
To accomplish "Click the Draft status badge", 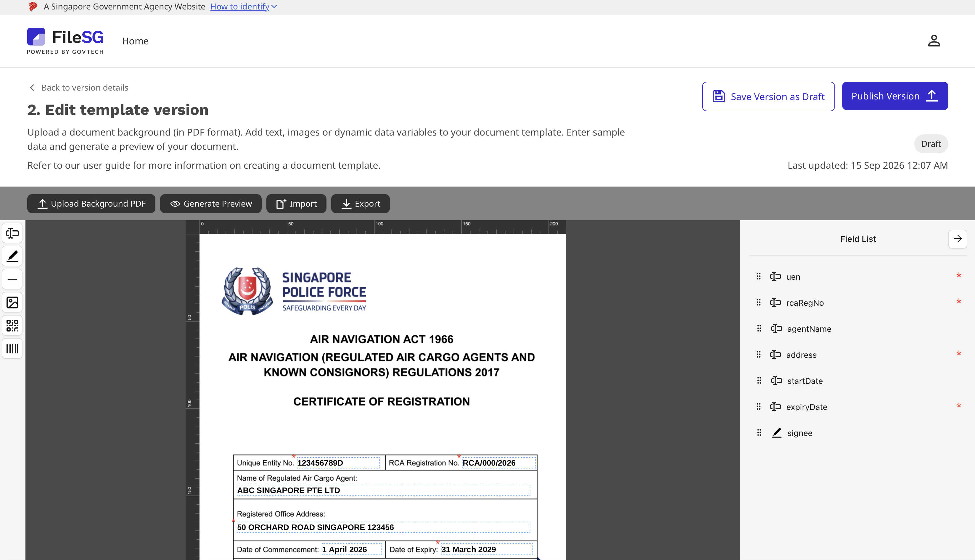I will coord(931,144).
